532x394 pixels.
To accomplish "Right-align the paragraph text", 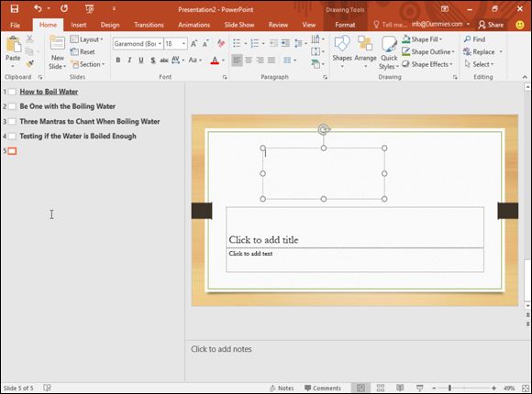I will pyautogui.click(x=260, y=60).
